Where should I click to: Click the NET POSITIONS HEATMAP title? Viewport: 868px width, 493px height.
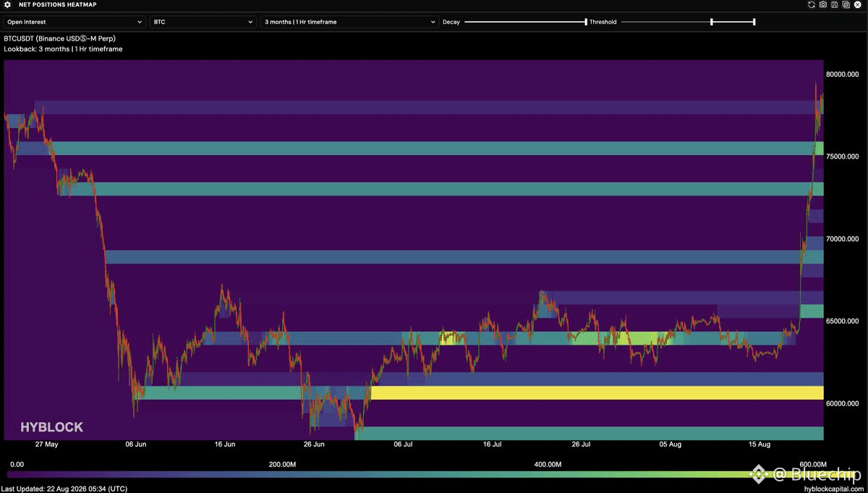click(58, 5)
